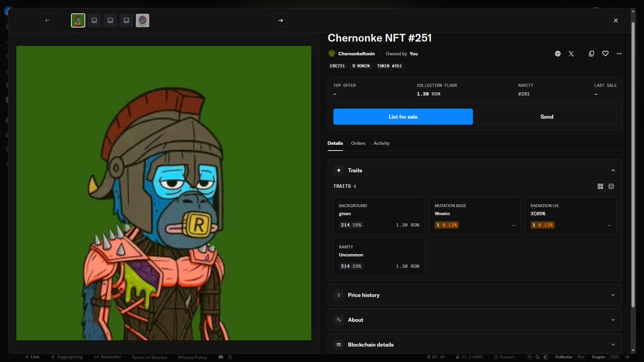Select the first green ape thumbnail
Screen dimensions: 644x362
pos(78,20)
